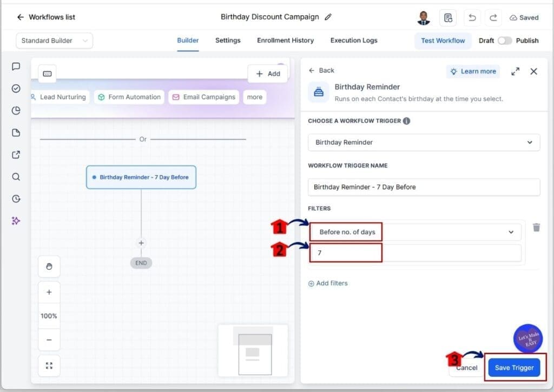Open the Let's Make It Easy bubble
The width and height of the screenshot is (554, 392).
(528, 339)
